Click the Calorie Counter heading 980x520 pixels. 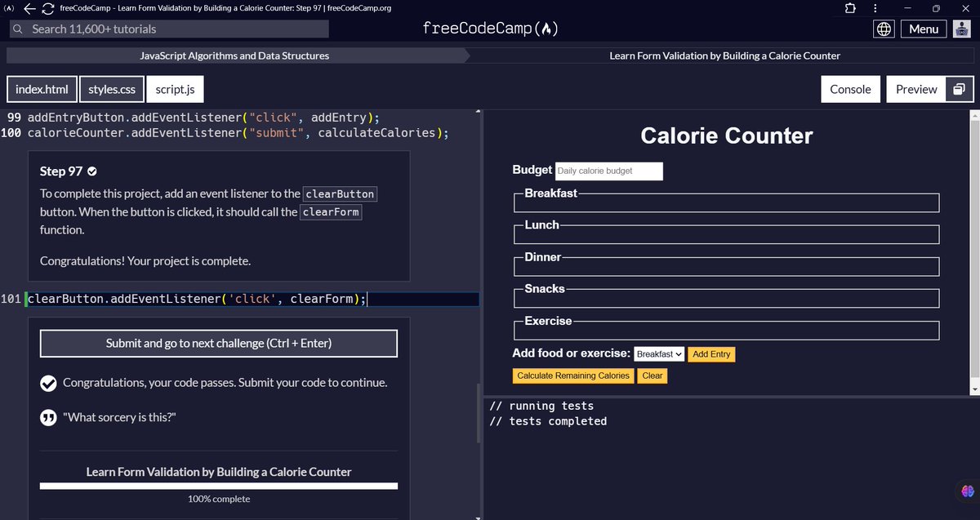click(727, 136)
